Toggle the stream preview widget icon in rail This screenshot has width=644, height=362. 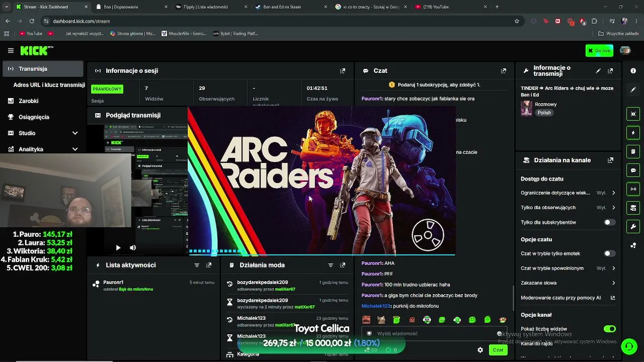click(x=633, y=114)
